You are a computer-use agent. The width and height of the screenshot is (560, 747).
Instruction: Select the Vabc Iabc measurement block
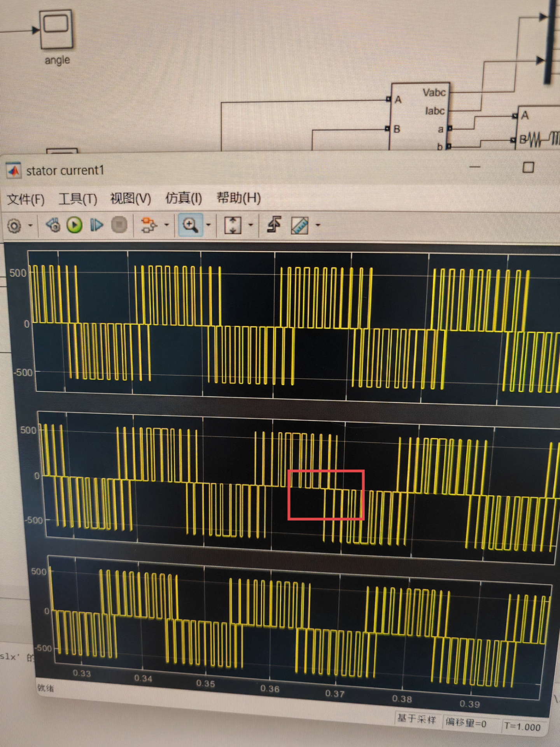point(420,117)
